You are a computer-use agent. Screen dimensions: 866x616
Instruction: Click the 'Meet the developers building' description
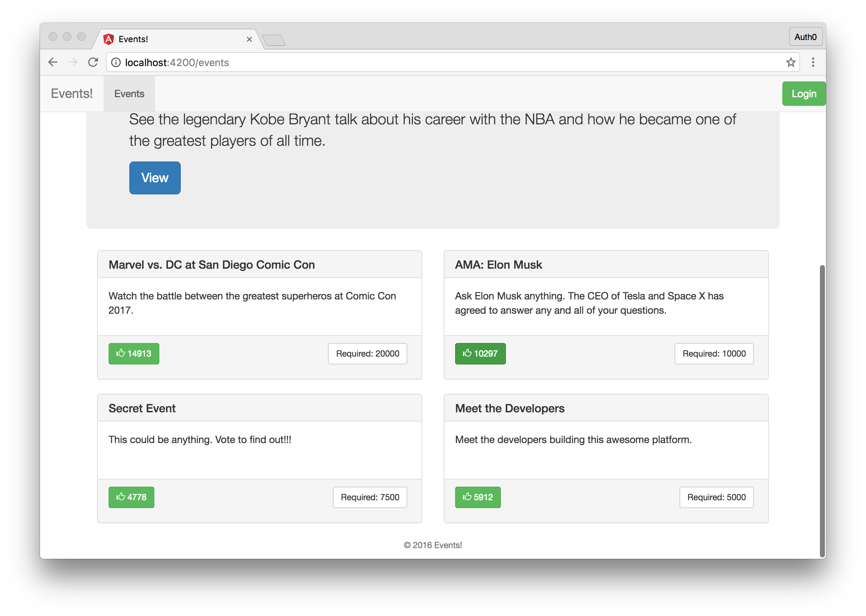click(573, 439)
